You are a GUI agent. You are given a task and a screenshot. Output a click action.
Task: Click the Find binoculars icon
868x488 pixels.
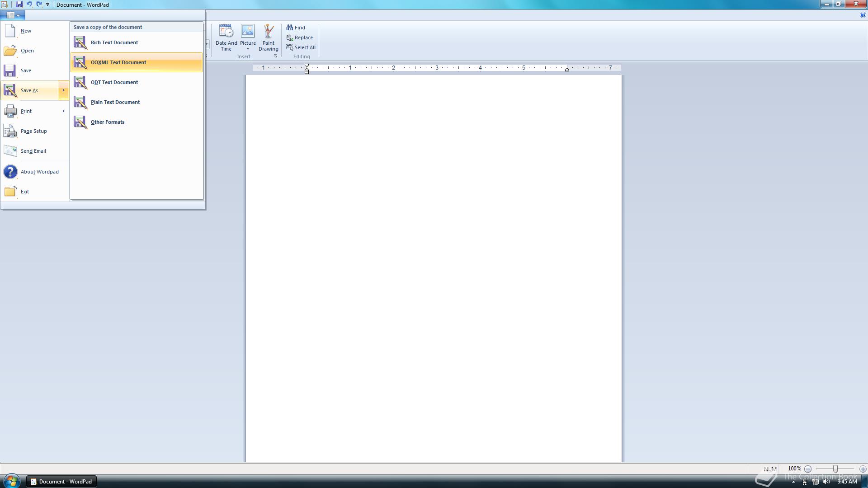(289, 28)
